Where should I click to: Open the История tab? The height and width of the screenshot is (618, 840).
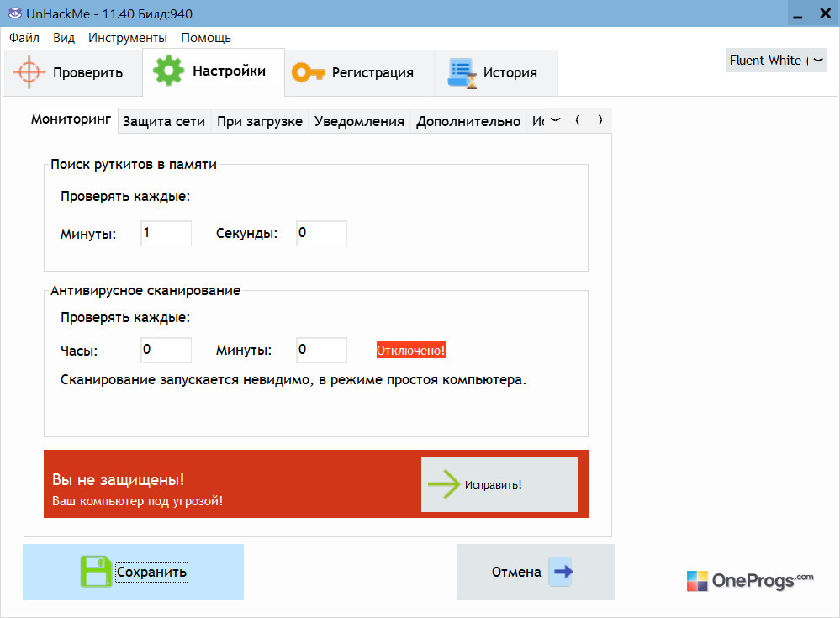[496, 73]
